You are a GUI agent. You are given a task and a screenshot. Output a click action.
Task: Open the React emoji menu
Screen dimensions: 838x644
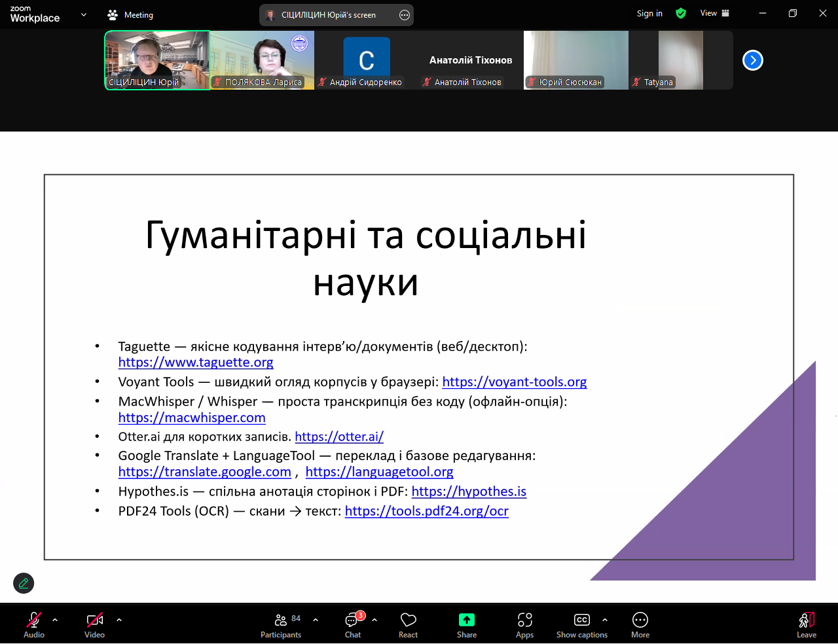pyautogui.click(x=408, y=625)
